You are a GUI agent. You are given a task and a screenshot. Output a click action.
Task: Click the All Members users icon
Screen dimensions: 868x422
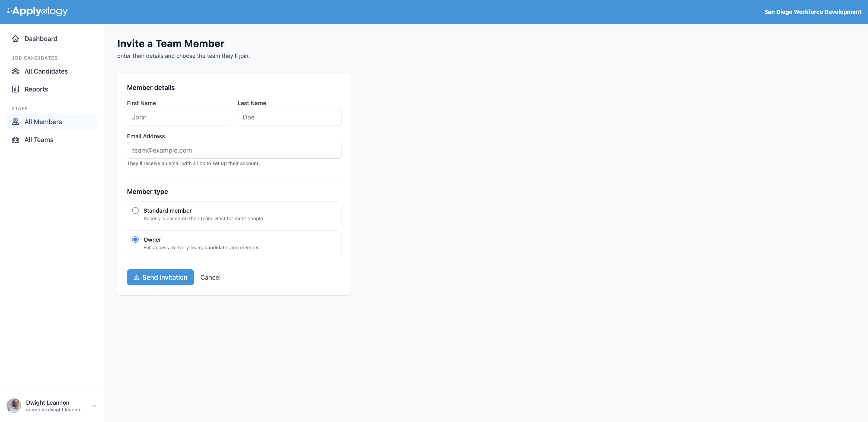(x=15, y=122)
